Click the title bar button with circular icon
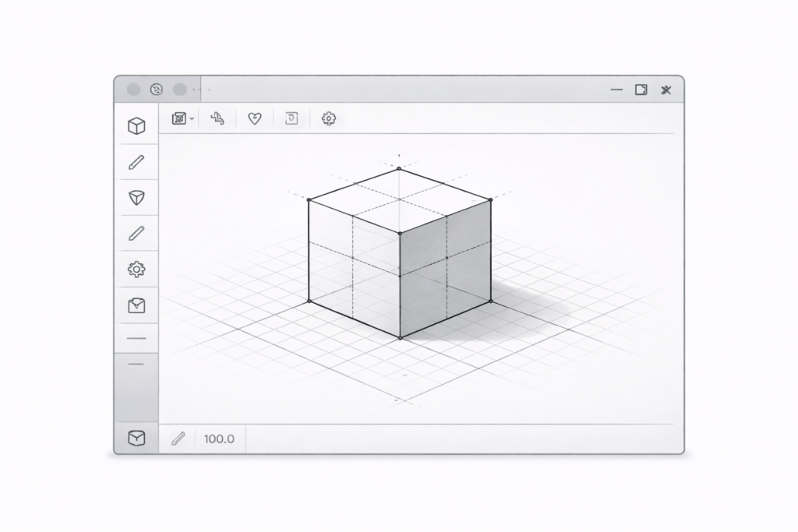Screen dimensions: 798x532 [156, 90]
